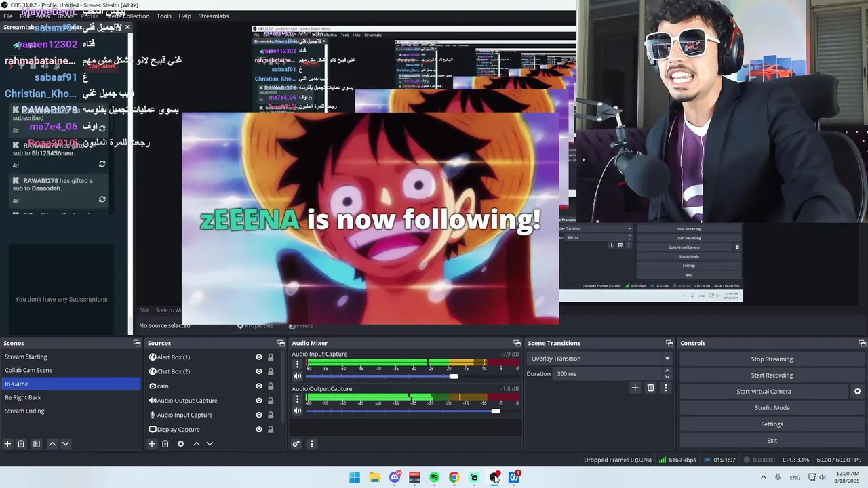Click Start Virtual Camera button
This screenshot has width=868, height=488.
[x=764, y=392]
